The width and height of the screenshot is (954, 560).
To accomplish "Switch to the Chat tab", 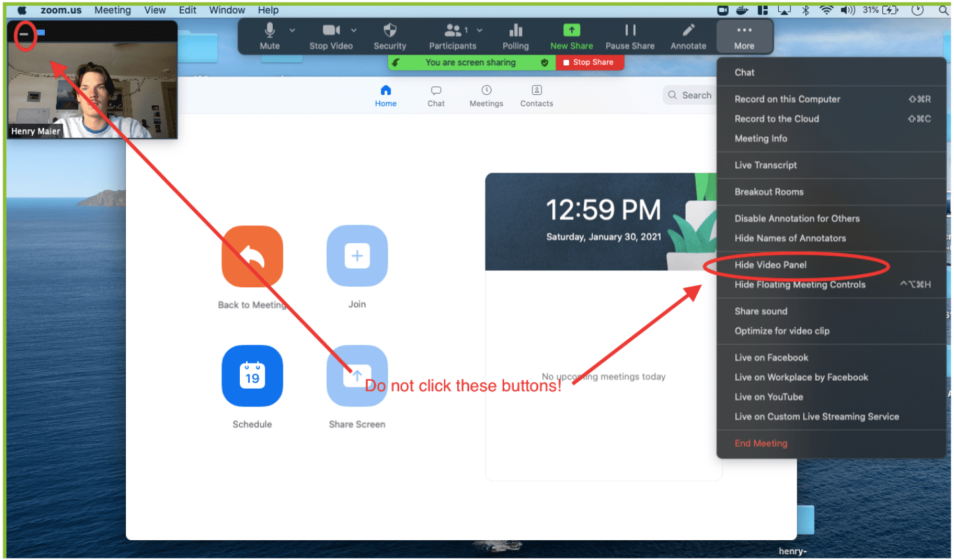I will pos(436,96).
